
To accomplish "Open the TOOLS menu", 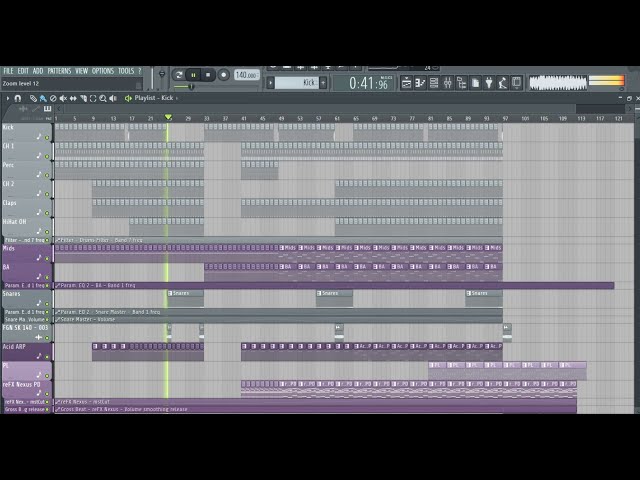I will [126, 71].
